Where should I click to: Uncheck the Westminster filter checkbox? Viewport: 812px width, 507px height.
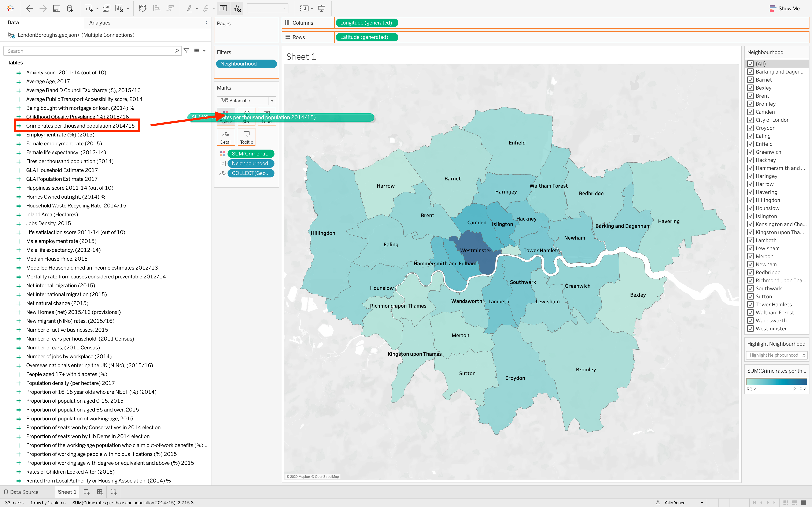(751, 329)
